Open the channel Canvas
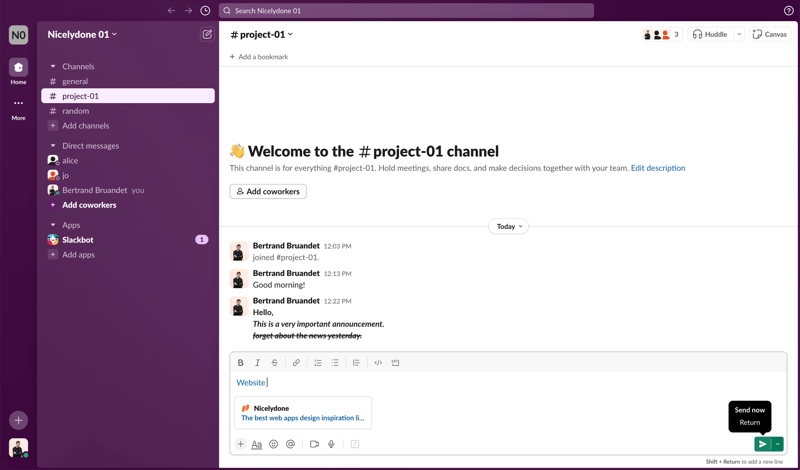800x470 pixels. point(770,34)
